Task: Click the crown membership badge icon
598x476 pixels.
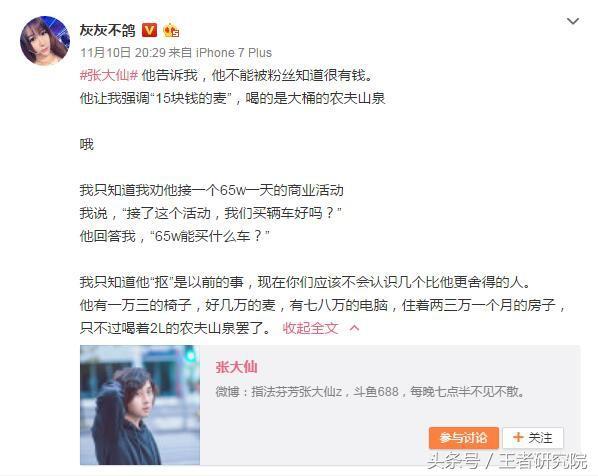Action: [171, 30]
